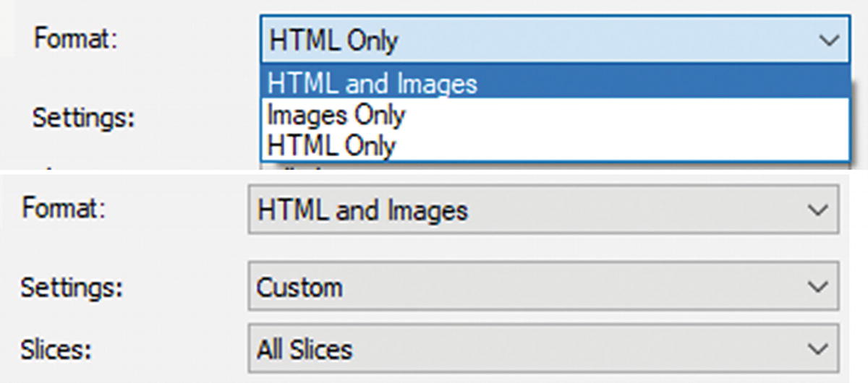This screenshot has height=383, width=868.
Task: Open the closed Format dropdown showing HTML and Images
Action: pyautogui.click(x=542, y=211)
